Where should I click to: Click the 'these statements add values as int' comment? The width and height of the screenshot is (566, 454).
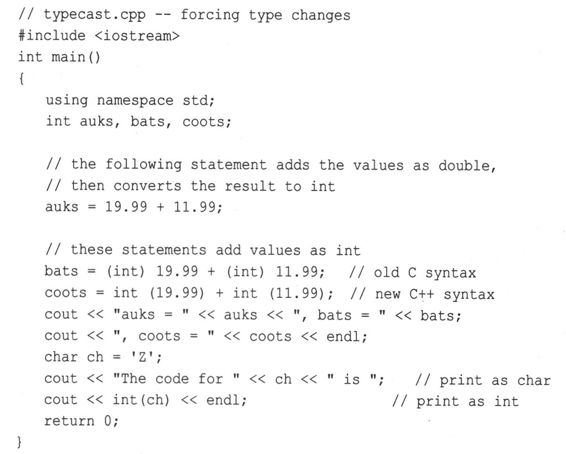point(203,250)
